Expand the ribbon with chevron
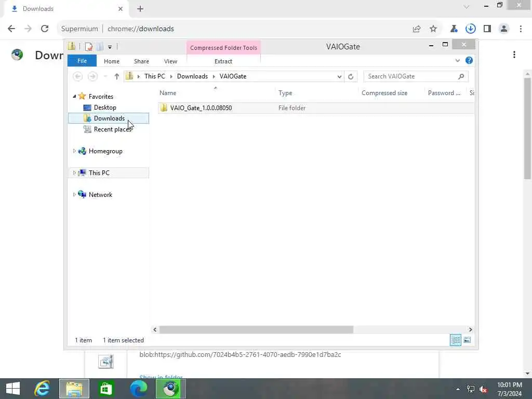Image resolution: width=532 pixels, height=399 pixels. pos(457,61)
